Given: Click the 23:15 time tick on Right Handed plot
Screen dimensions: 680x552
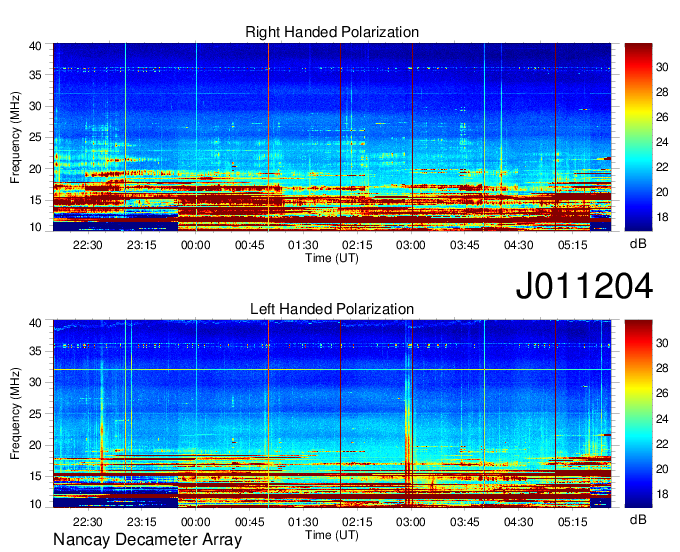Looking at the screenshot, I should (141, 245).
